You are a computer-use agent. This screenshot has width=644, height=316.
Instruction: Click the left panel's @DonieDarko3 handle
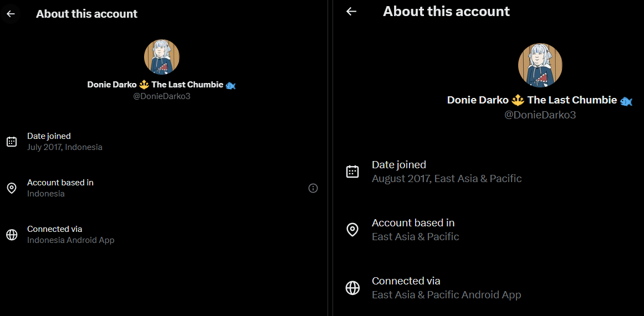click(x=162, y=97)
